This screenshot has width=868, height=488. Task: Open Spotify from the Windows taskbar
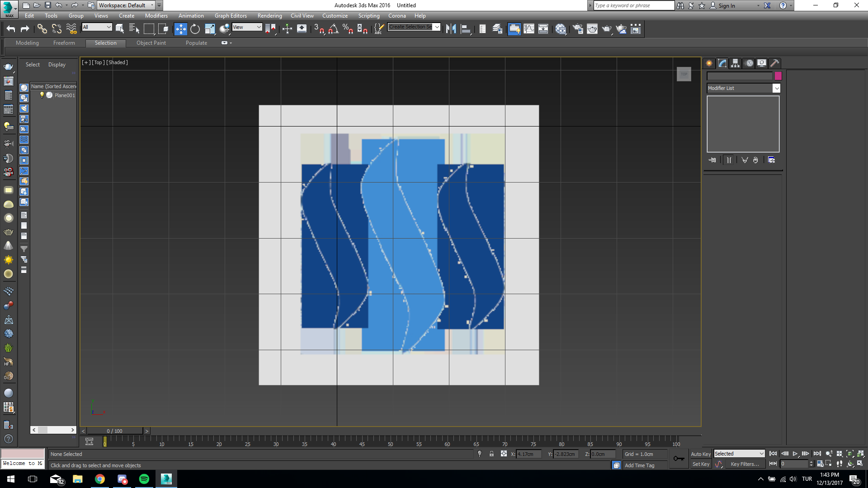[144, 479]
